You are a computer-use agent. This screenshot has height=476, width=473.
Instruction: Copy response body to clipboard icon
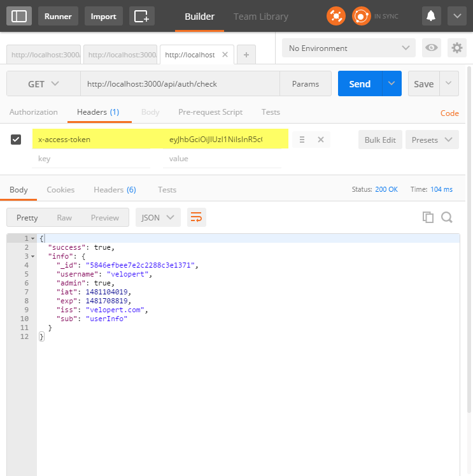tap(428, 217)
